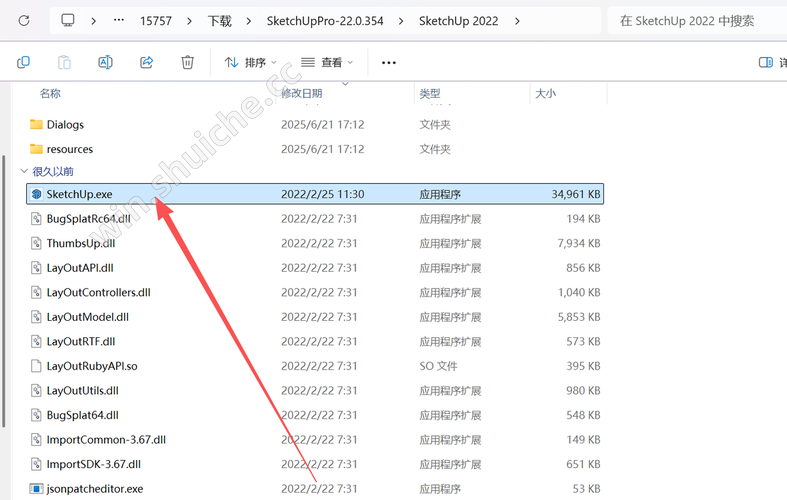Expand the hidden path ellipsis in breadcrumb
Screen dimensions: 787x500
(118, 21)
